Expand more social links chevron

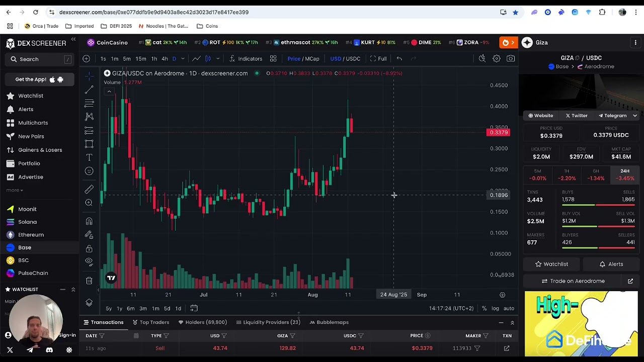(635, 116)
